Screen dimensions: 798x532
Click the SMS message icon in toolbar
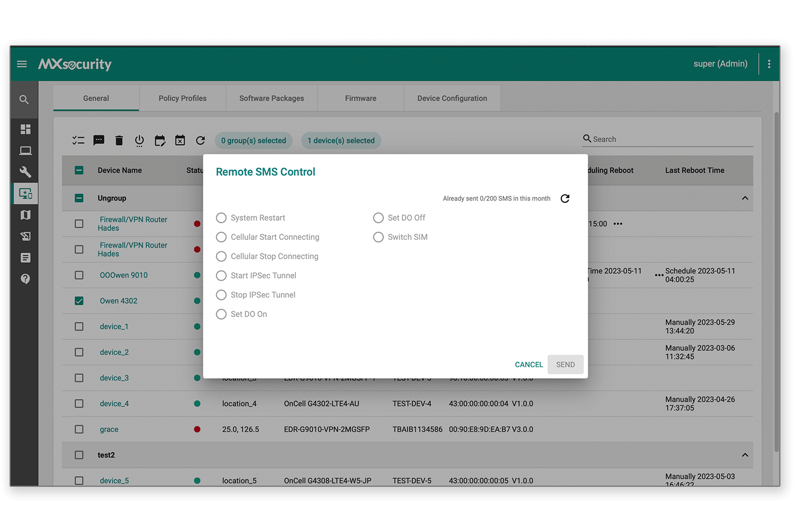pos(99,140)
